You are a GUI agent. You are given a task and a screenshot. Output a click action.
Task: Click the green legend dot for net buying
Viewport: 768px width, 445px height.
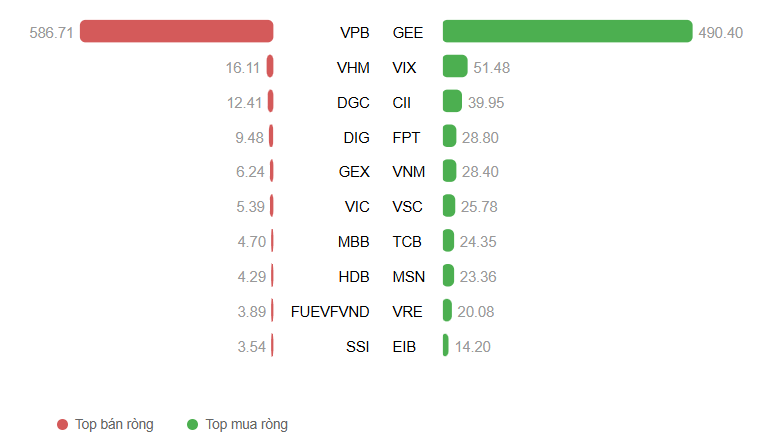(192, 424)
